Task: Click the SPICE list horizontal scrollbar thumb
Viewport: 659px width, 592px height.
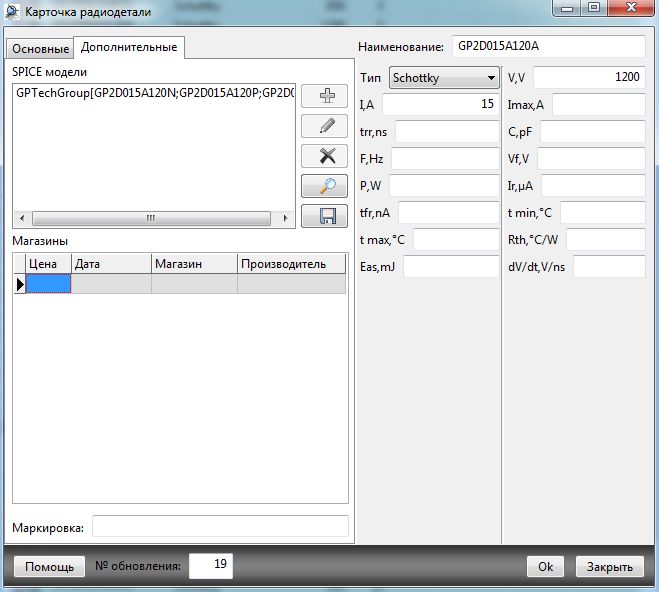Action: 151,218
